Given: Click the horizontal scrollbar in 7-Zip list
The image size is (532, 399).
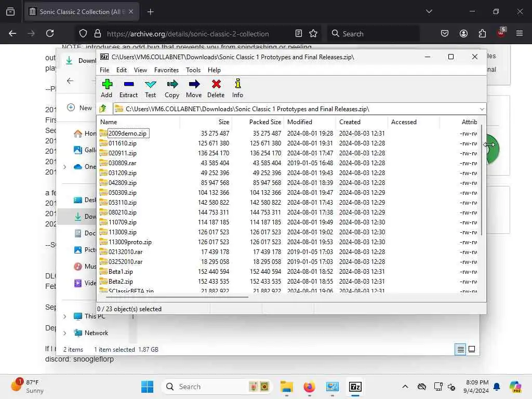Looking at the screenshot, I should pos(177,297).
